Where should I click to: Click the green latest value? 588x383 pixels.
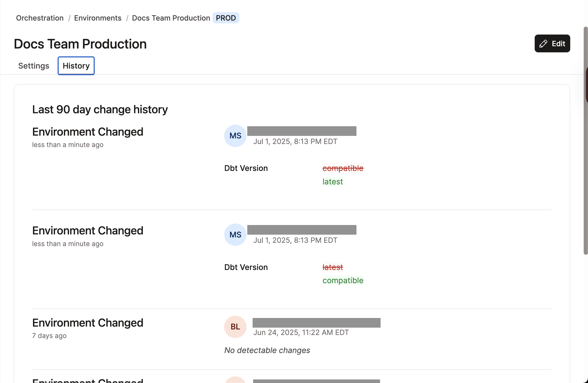[x=332, y=181]
